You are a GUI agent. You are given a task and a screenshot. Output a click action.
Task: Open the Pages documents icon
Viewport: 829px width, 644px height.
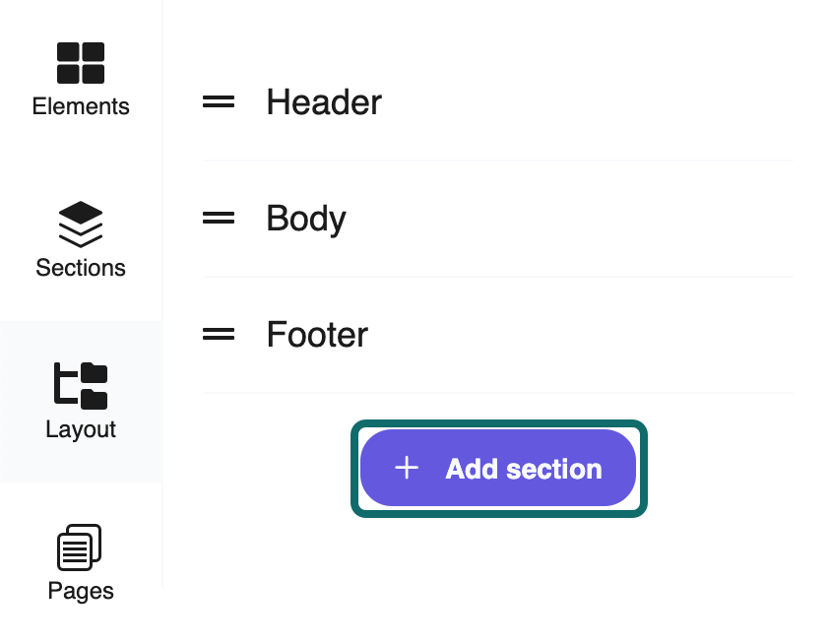point(81,547)
